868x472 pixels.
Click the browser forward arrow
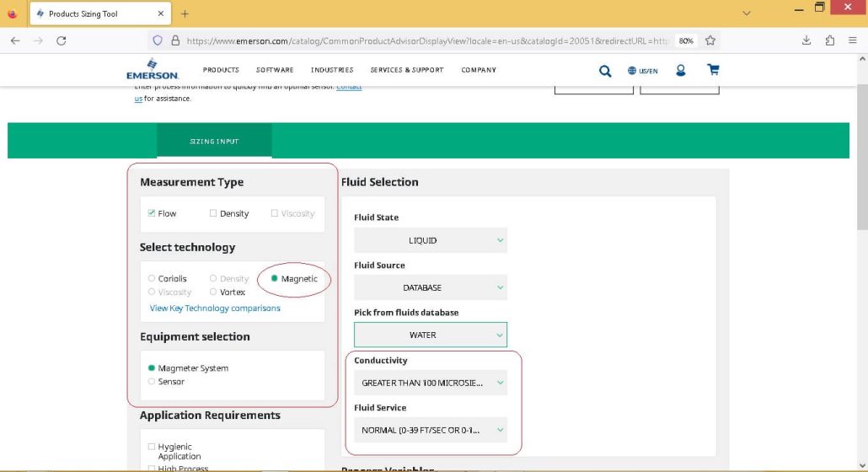pyautogui.click(x=38, y=40)
